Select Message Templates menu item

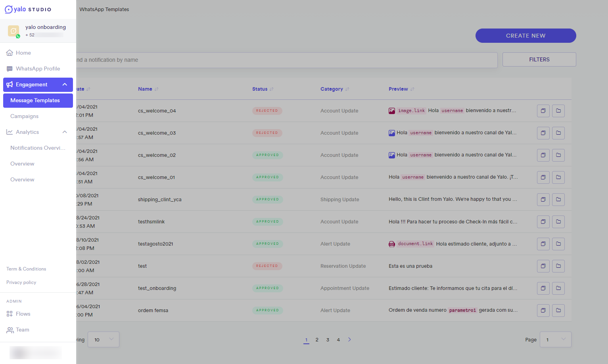(38, 101)
